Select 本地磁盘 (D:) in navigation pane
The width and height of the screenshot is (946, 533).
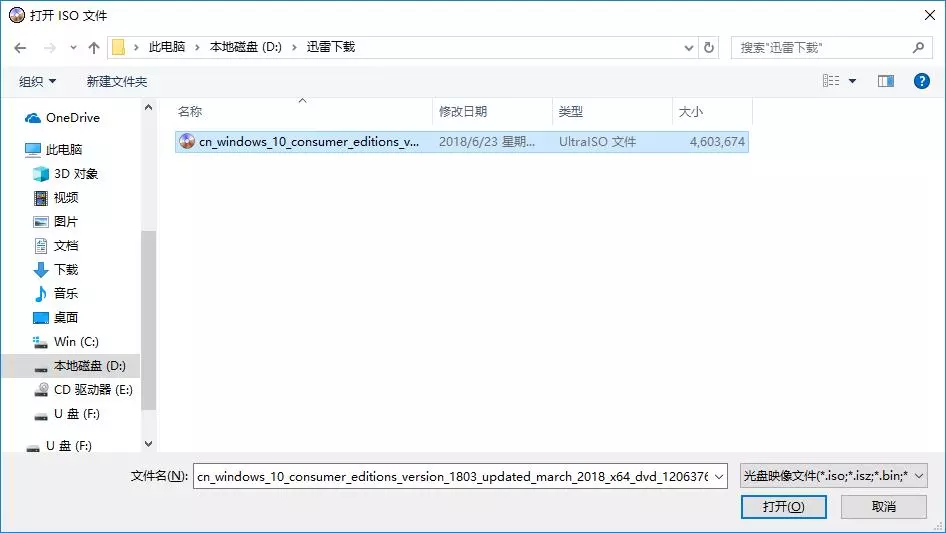[89, 366]
